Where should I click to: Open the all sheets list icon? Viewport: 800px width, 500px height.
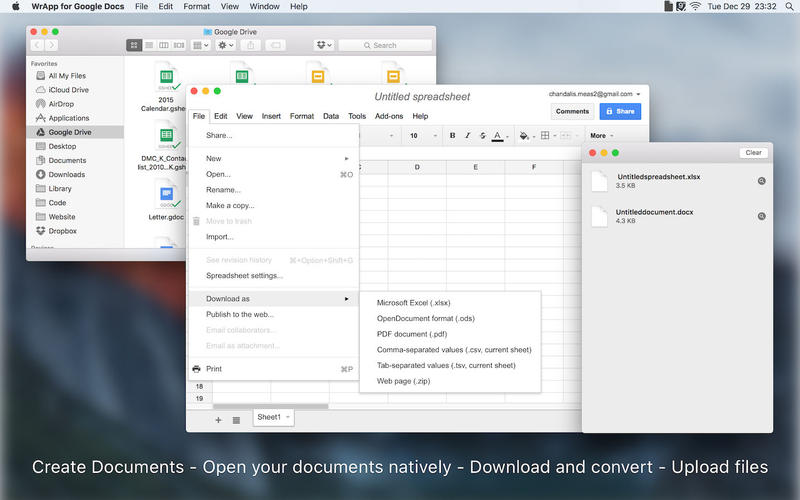[x=236, y=420]
